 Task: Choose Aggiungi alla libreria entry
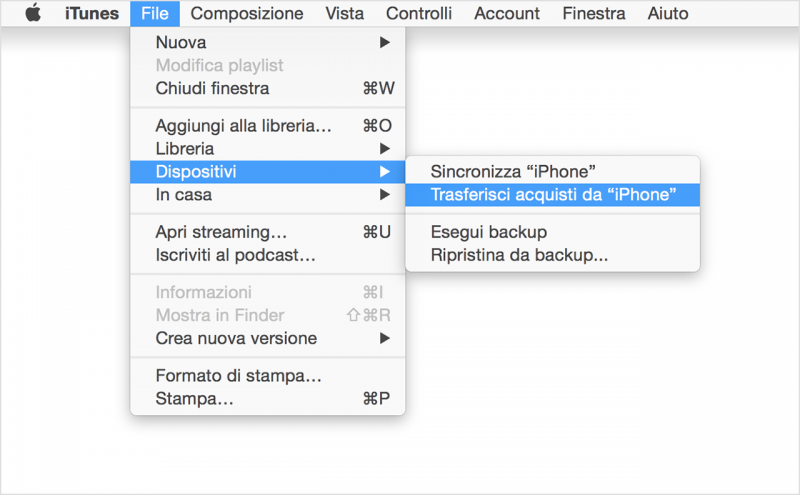pyautogui.click(x=268, y=126)
